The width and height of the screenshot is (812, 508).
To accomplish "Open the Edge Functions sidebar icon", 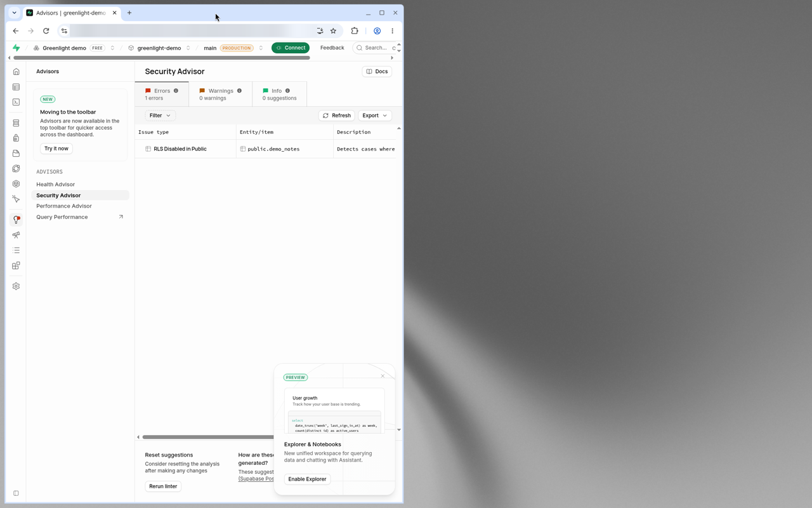I will click(16, 168).
